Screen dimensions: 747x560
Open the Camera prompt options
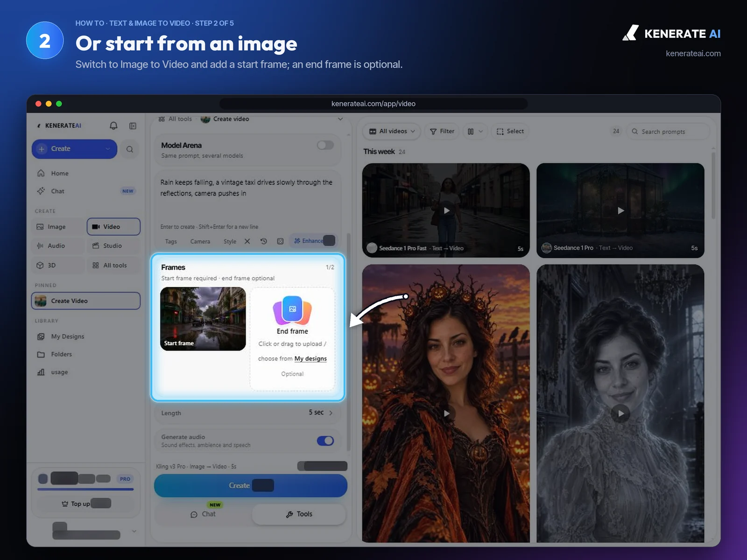pos(200,242)
